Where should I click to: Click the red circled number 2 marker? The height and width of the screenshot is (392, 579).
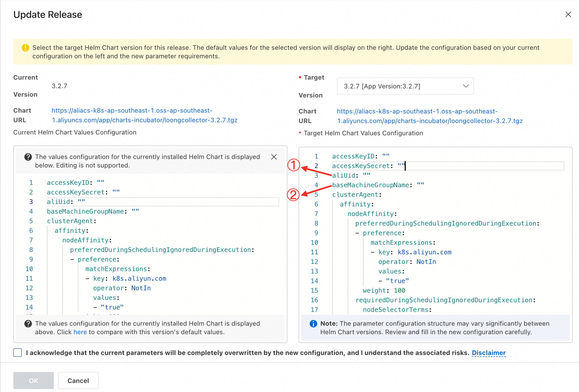tap(293, 195)
